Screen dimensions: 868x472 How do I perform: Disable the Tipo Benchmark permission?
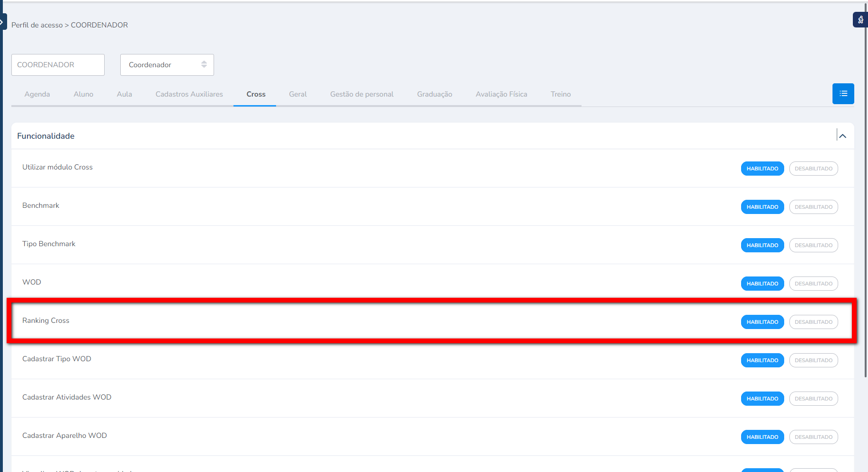[813, 245]
